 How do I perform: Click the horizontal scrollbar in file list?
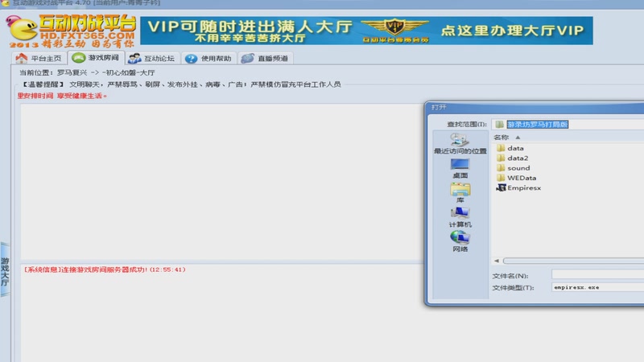573,261
